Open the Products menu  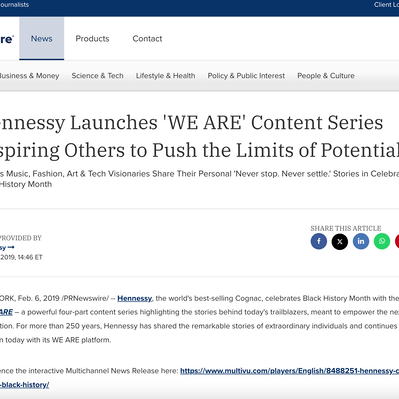(x=92, y=39)
